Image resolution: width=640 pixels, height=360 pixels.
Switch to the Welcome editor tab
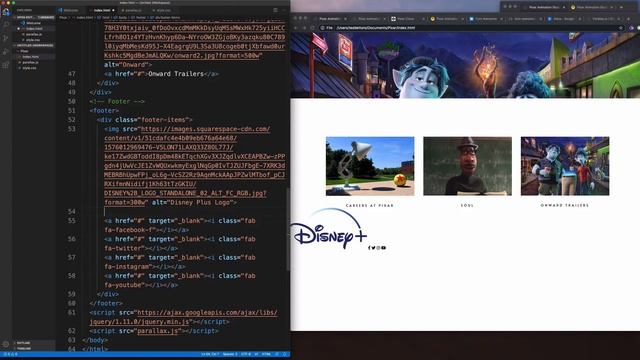pos(70,10)
